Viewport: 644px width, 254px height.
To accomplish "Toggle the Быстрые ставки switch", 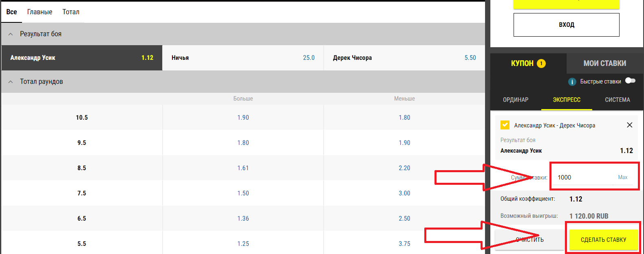I will pyautogui.click(x=630, y=81).
